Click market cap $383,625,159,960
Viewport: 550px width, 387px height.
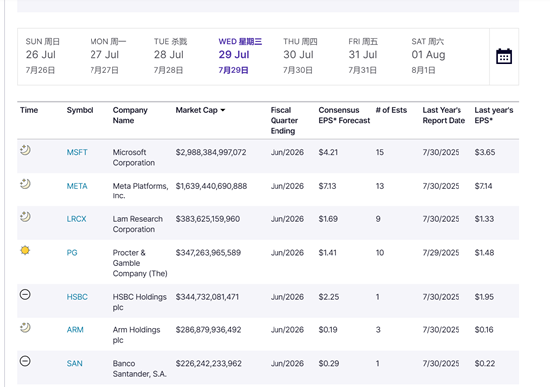[x=208, y=219]
